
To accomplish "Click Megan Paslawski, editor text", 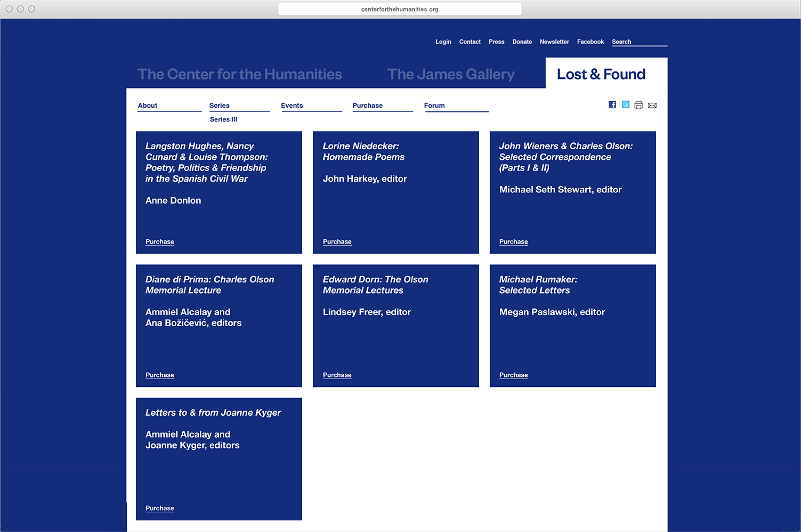I will [552, 312].
